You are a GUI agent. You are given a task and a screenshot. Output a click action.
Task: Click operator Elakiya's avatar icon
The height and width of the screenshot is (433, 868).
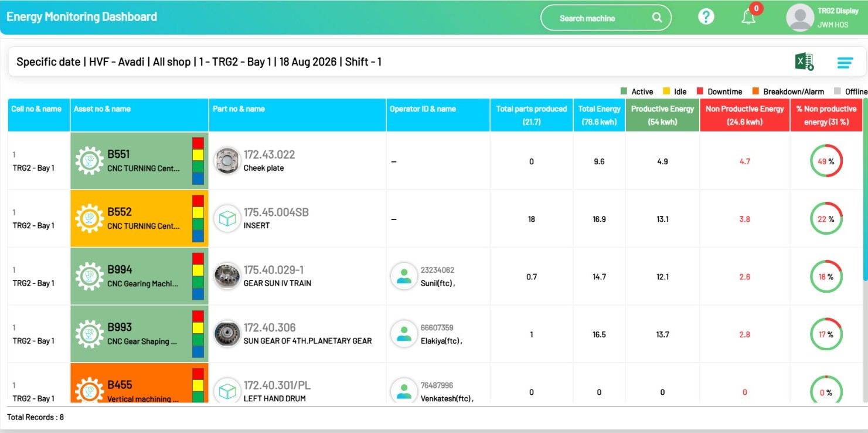tap(404, 334)
